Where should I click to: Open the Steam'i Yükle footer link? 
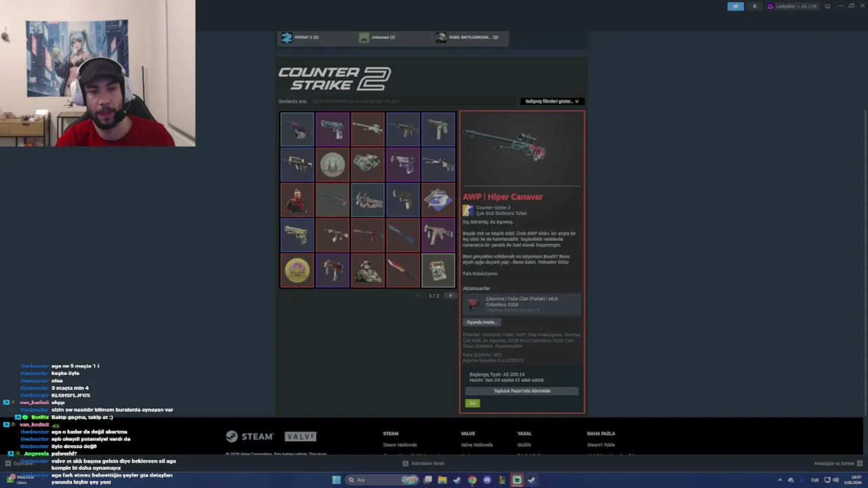[601, 445]
